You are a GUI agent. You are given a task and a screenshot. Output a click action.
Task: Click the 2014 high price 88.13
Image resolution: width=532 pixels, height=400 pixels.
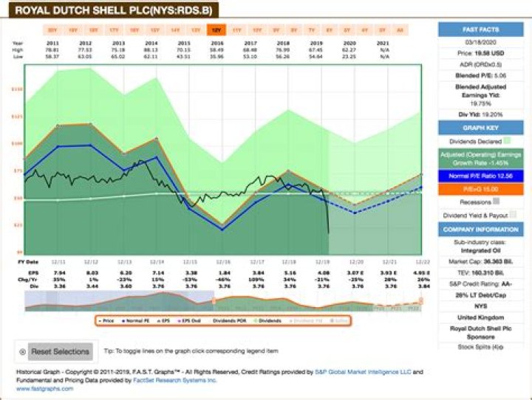(151, 50)
